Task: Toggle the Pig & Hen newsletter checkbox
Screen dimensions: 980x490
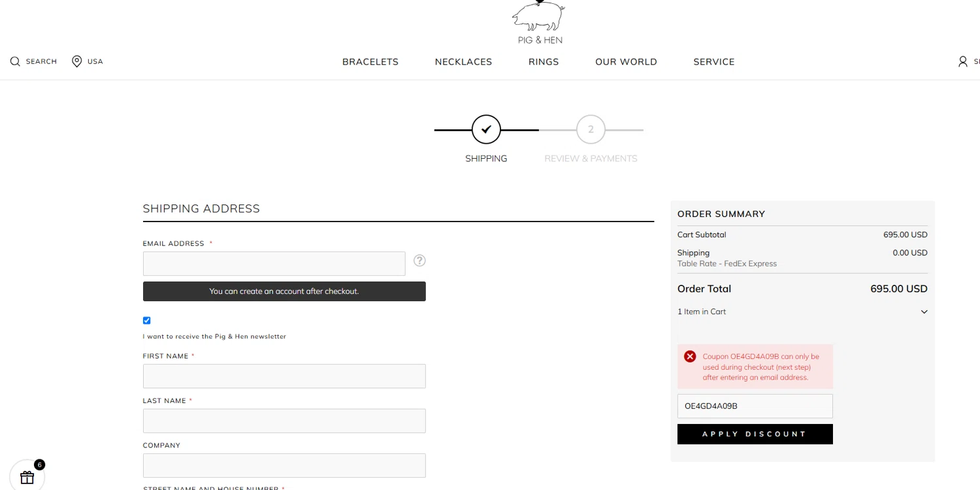Action: (146, 320)
